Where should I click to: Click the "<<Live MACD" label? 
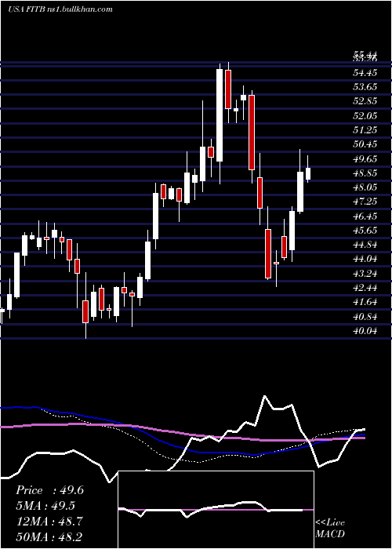[x=330, y=528]
